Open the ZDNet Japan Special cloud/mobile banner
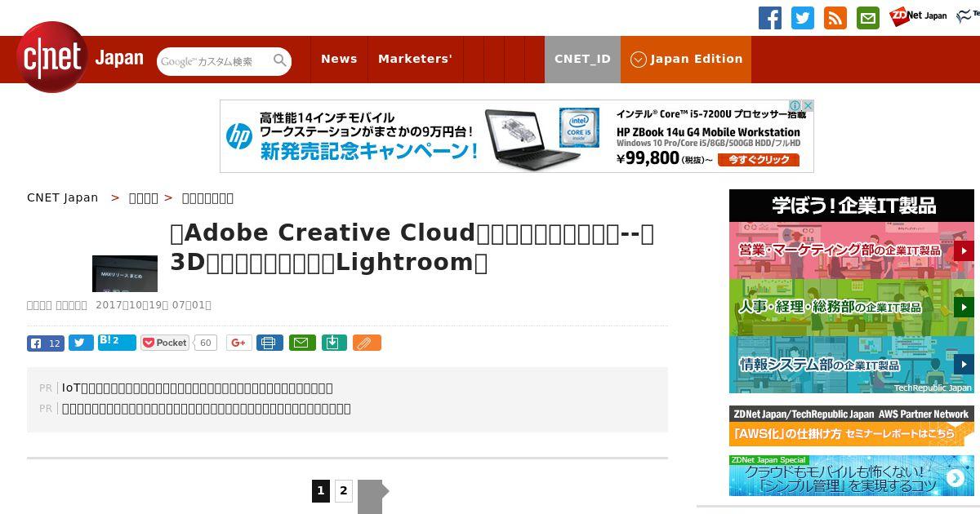The width and height of the screenshot is (980, 514). (x=852, y=475)
